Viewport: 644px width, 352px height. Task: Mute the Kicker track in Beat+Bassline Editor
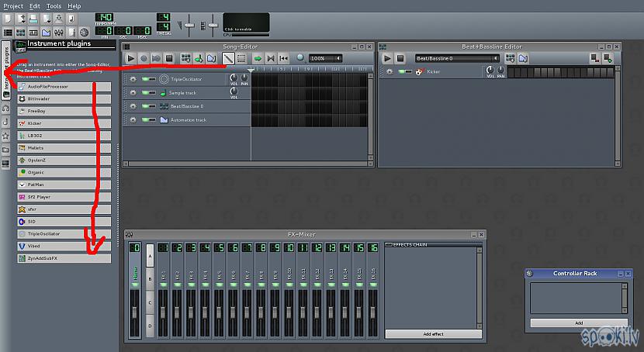tap(402, 71)
